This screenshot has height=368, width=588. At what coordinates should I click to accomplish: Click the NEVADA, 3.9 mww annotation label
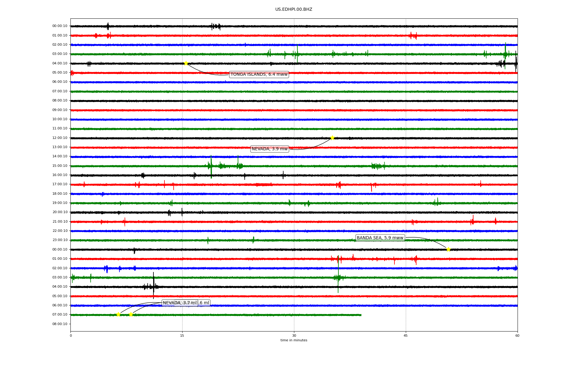tap(269, 149)
